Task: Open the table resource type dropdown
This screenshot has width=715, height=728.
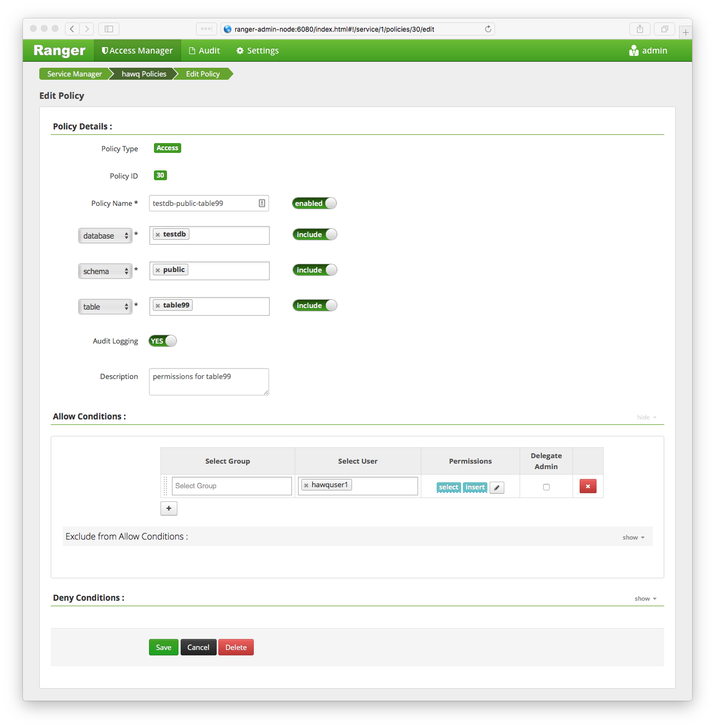Action: [x=105, y=307]
